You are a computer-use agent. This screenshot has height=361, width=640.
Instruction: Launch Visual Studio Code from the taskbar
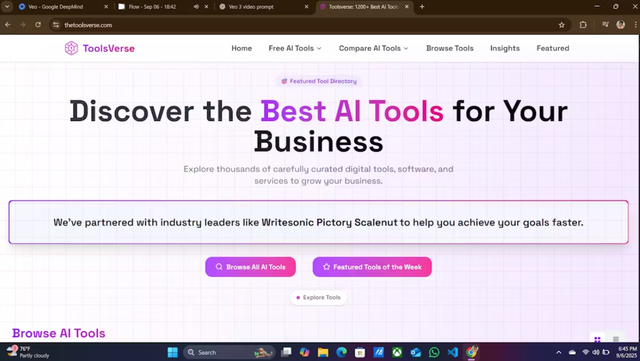[452, 352]
